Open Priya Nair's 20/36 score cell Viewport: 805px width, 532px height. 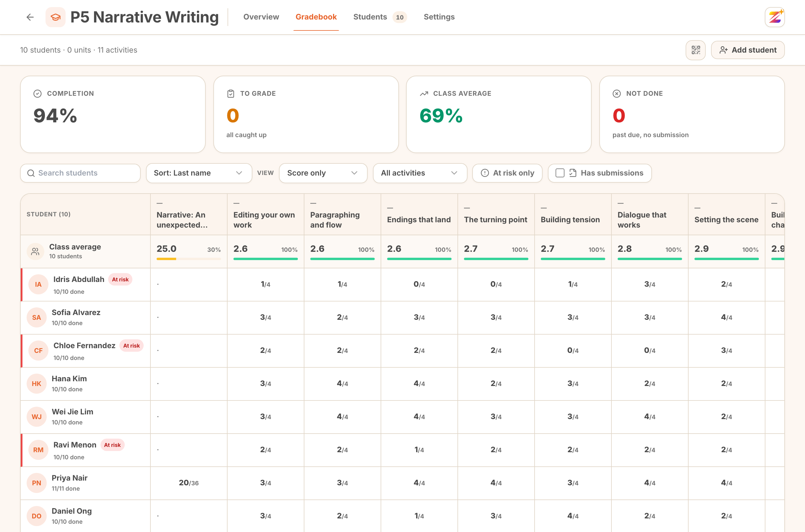189,483
